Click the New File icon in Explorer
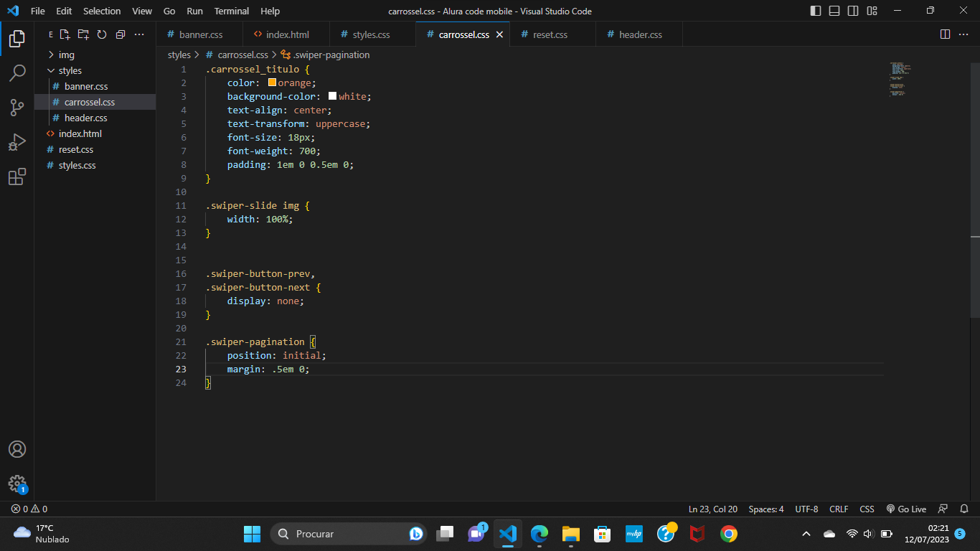Viewport: 980px width, 551px height. coord(65,34)
